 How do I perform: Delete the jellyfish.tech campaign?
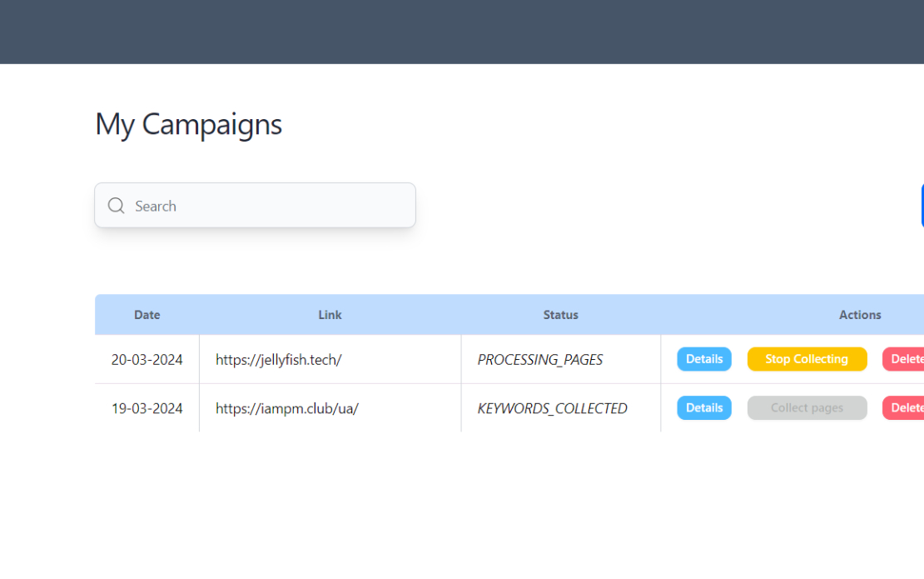tap(907, 358)
